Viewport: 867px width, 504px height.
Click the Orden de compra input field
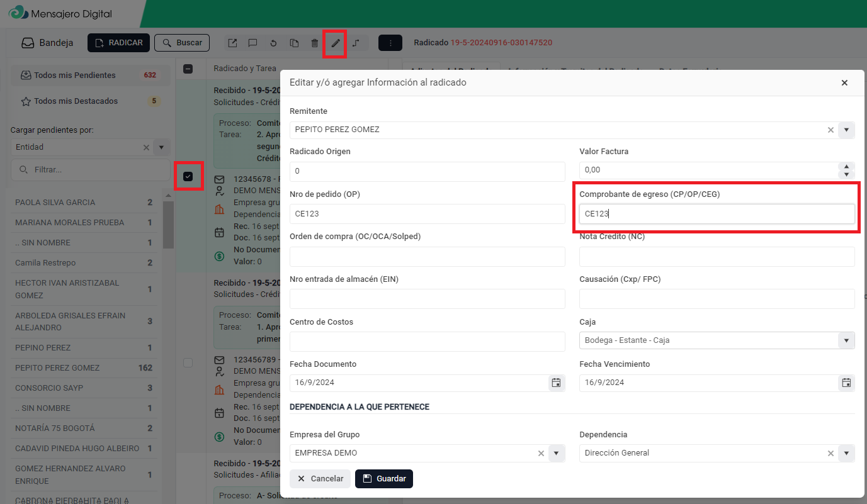click(x=427, y=257)
